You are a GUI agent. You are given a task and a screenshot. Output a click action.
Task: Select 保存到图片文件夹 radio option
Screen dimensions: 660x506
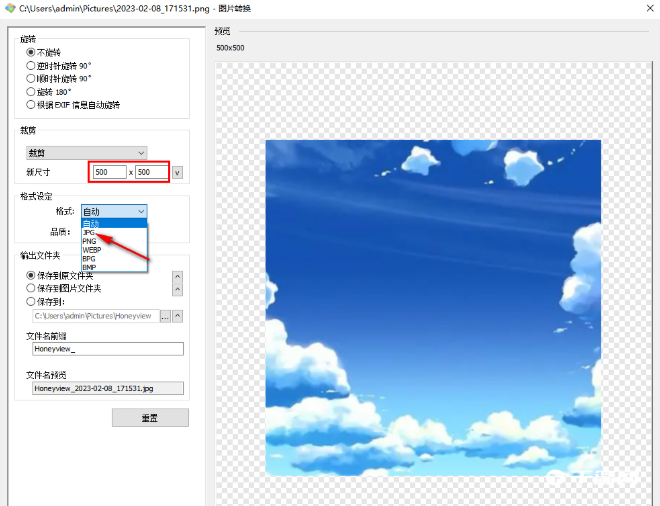tap(31, 287)
